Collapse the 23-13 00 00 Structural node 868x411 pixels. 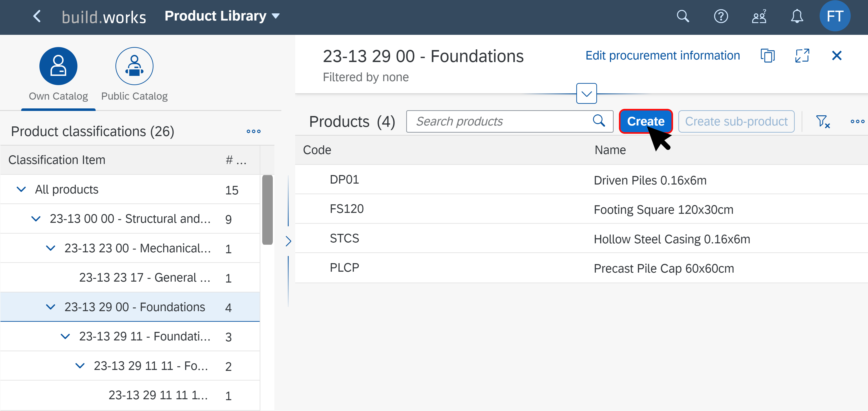point(36,219)
